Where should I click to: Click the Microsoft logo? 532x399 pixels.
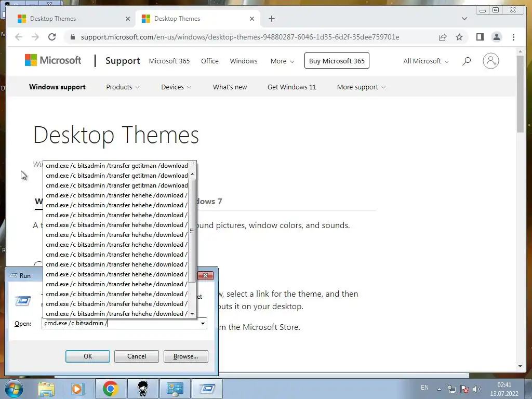[53, 60]
